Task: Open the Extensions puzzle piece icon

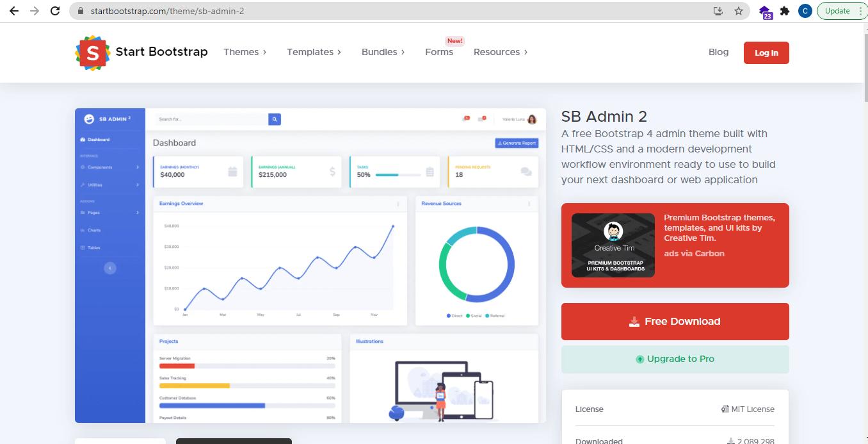Action: coord(785,11)
